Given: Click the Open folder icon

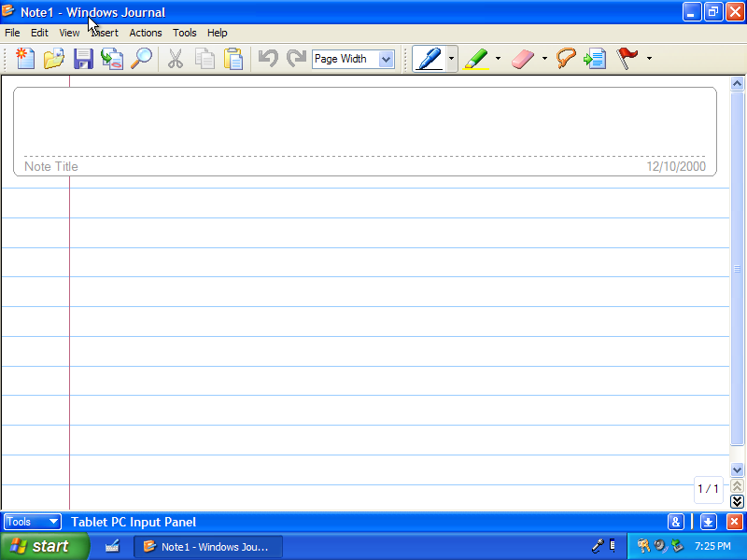Looking at the screenshot, I should pyautogui.click(x=54, y=59).
